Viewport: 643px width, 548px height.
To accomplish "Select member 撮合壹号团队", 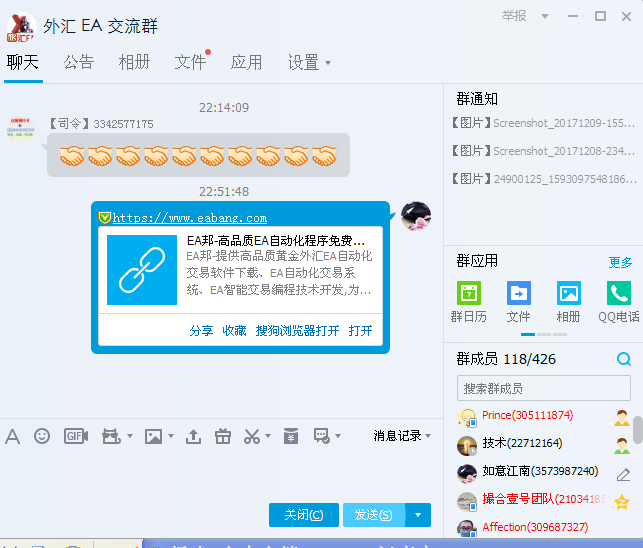I will click(x=544, y=499).
